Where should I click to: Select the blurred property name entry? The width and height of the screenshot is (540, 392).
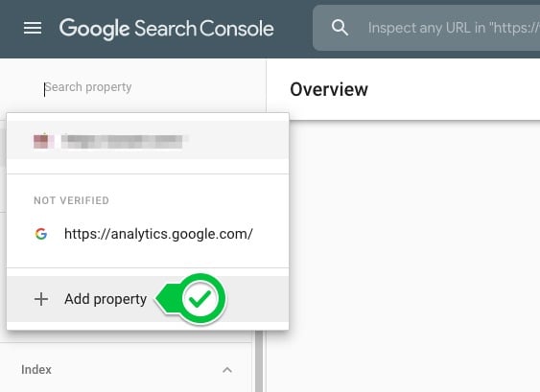pos(122,142)
